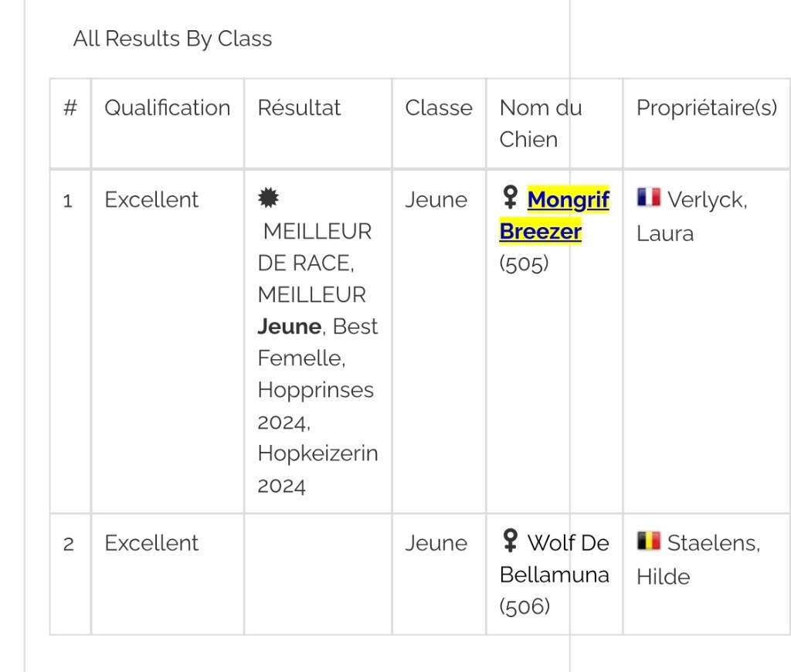Click the catalogue number (505)
791x672 pixels.
point(524,264)
